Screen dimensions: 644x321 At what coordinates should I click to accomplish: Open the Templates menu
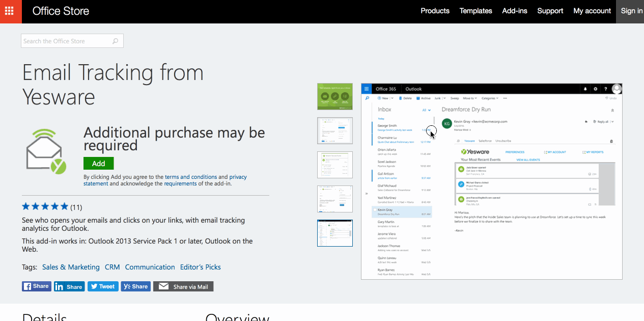(x=475, y=11)
